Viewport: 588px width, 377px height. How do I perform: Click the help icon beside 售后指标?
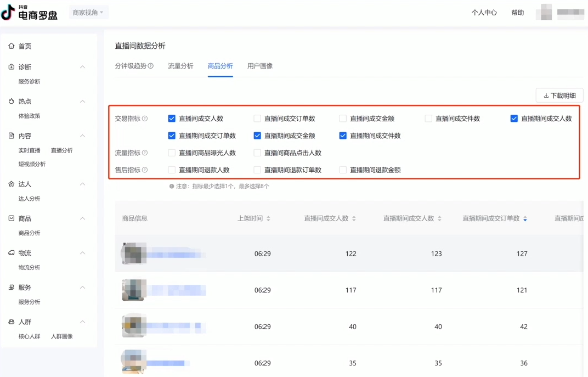pyautogui.click(x=145, y=170)
